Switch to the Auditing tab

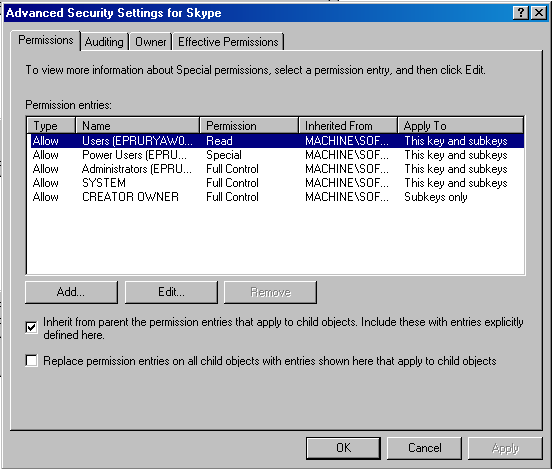pos(104,42)
